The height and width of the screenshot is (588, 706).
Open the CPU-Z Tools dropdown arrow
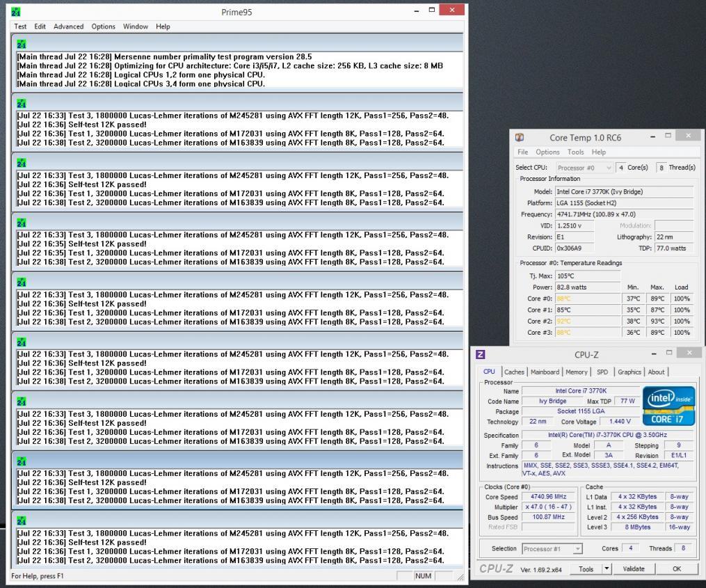[x=607, y=569]
